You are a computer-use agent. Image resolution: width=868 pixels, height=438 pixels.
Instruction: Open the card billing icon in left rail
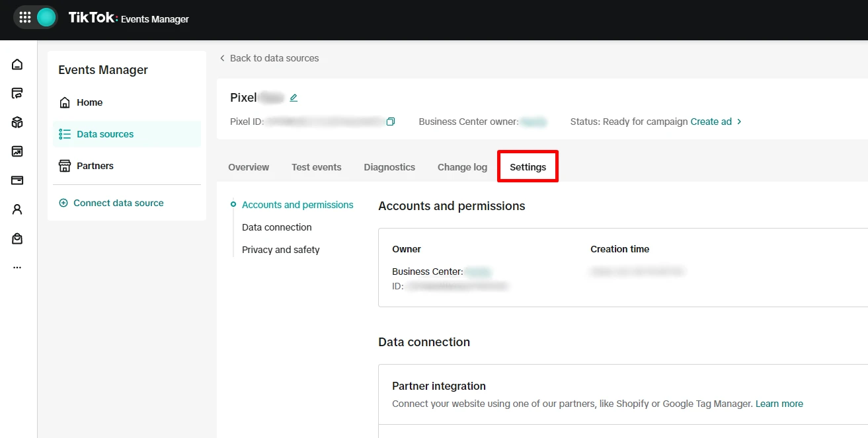pyautogui.click(x=17, y=180)
